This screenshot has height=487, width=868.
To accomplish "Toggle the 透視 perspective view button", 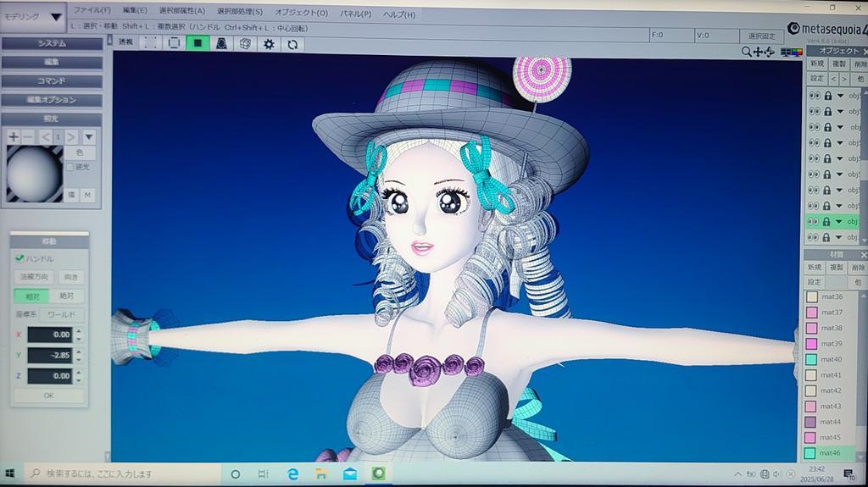I will coord(126,42).
